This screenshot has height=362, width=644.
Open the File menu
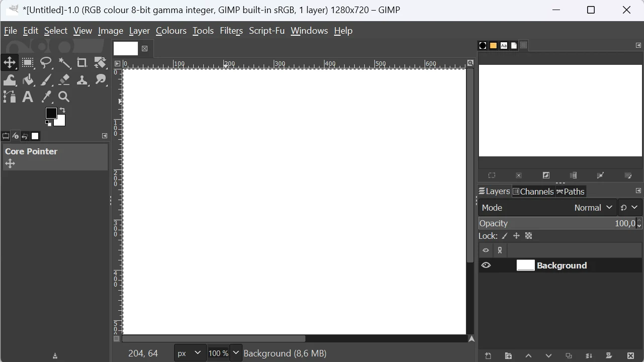[11, 31]
